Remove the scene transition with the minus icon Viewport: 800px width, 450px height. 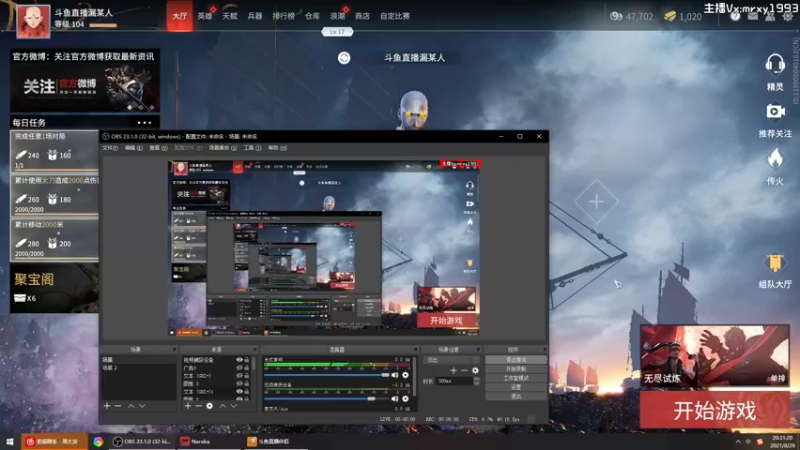click(464, 370)
